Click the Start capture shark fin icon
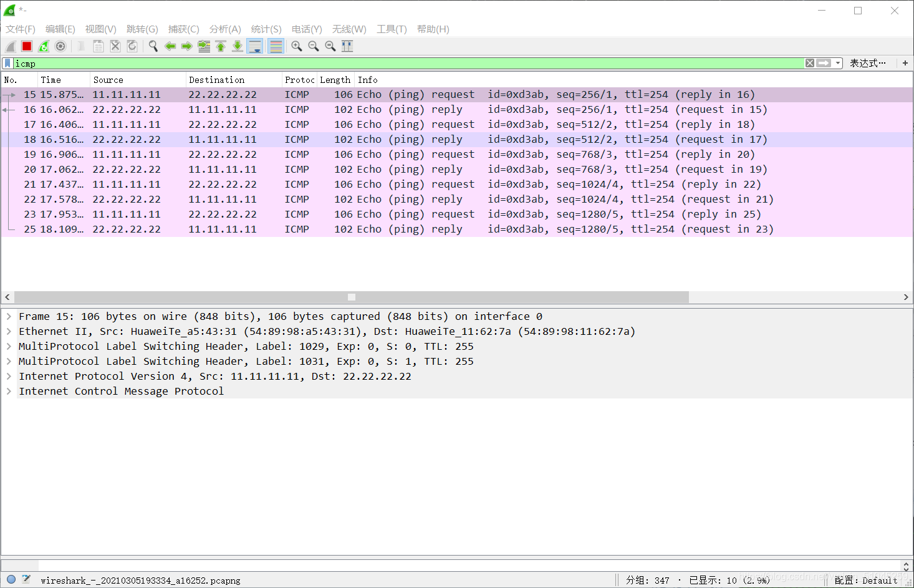 tap(10, 46)
